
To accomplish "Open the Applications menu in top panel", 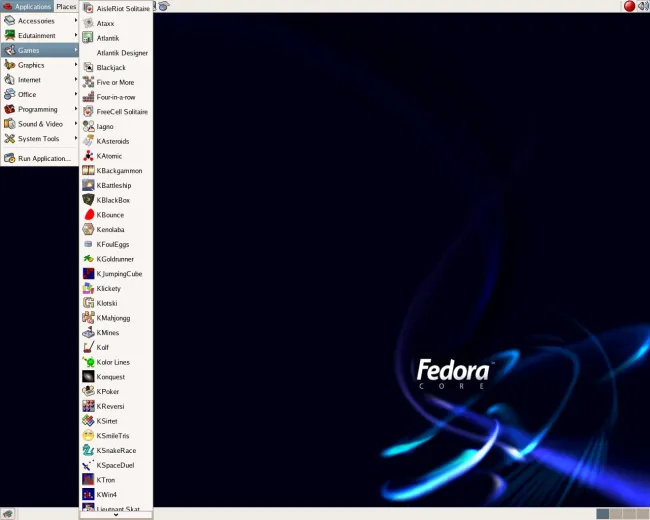I will [27, 6].
